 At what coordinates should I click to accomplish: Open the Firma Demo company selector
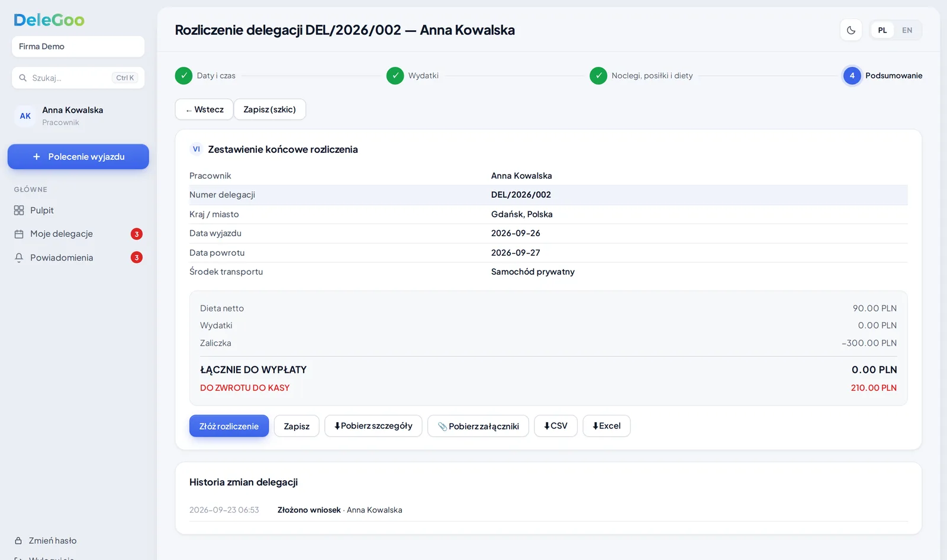[x=78, y=46]
